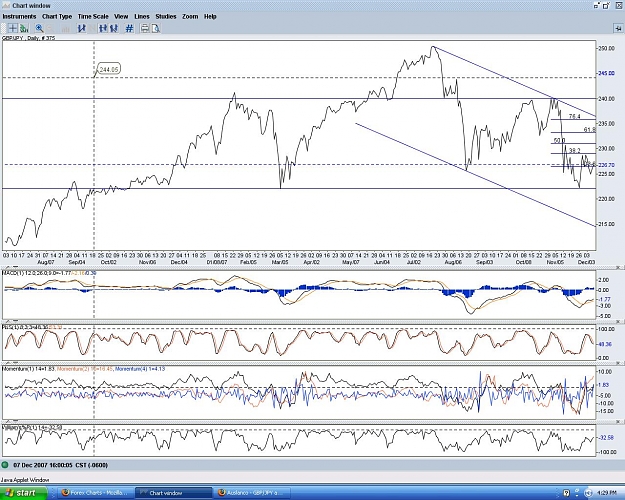Click the greyed bar chart toolbar icon
This screenshot has height=500, width=625.
coord(66,28)
